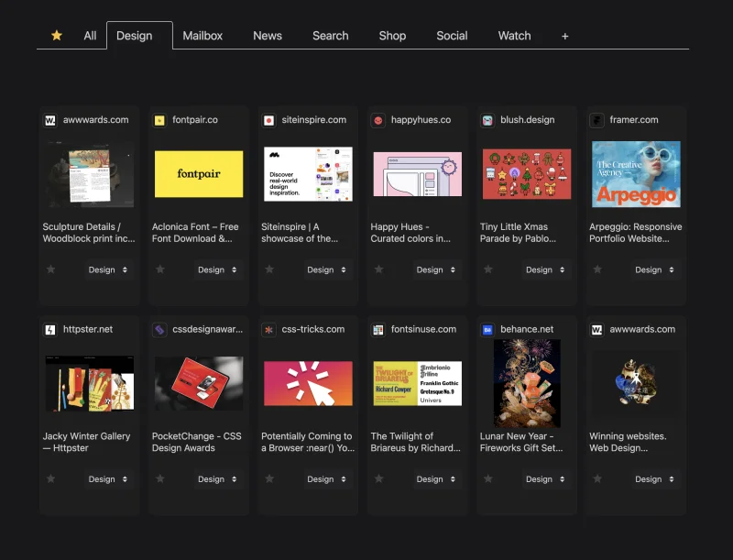Screen dimensions: 733x560
Task: Click the PocketChange red card thumbnail
Action: [x=199, y=383]
